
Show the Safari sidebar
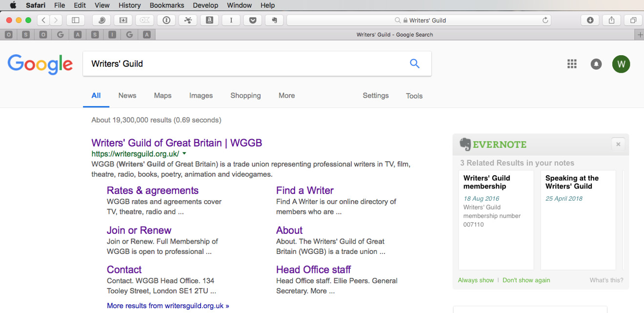tap(76, 20)
